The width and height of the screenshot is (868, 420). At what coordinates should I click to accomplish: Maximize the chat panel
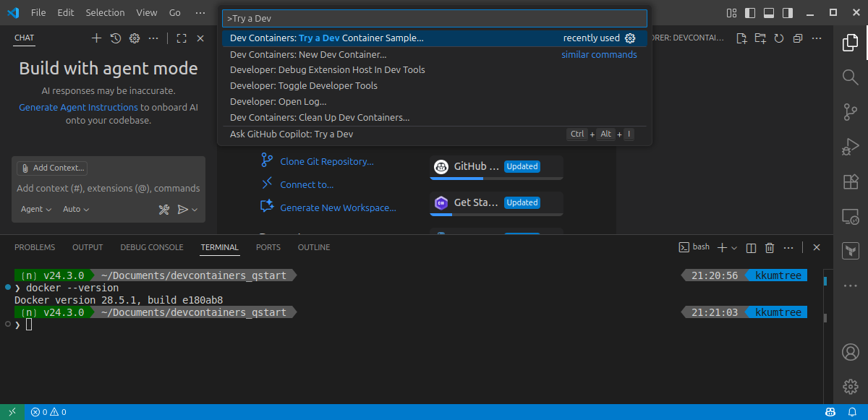[x=182, y=38]
